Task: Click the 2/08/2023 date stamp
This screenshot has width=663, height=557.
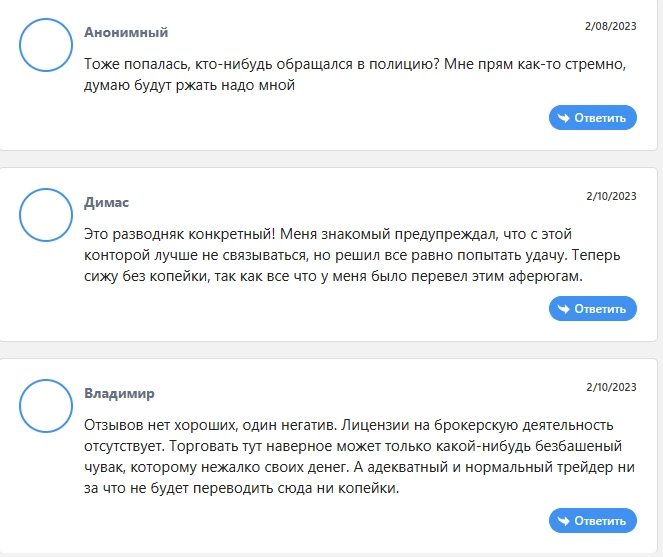Action: coord(611,26)
